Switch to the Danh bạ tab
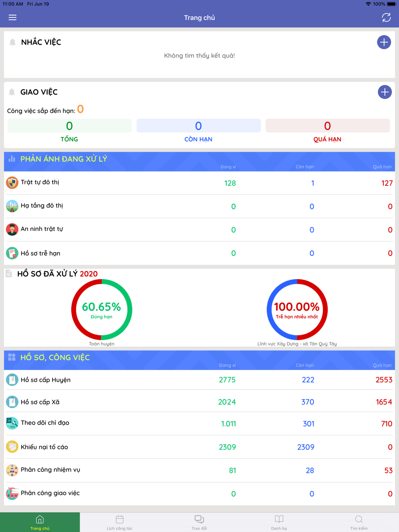The image size is (399, 532). (x=279, y=522)
